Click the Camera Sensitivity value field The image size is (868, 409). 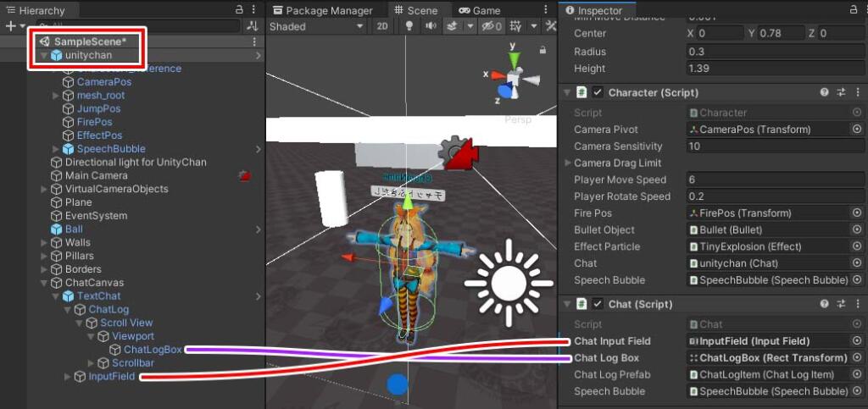[775, 146]
